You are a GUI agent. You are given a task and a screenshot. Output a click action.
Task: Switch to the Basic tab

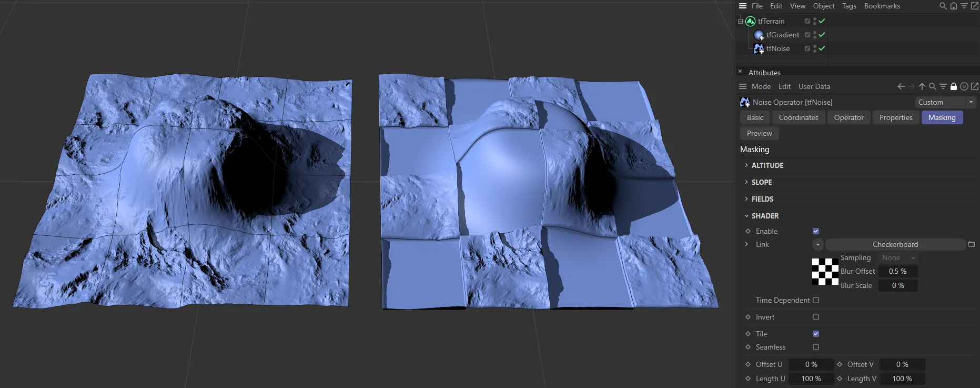(755, 117)
